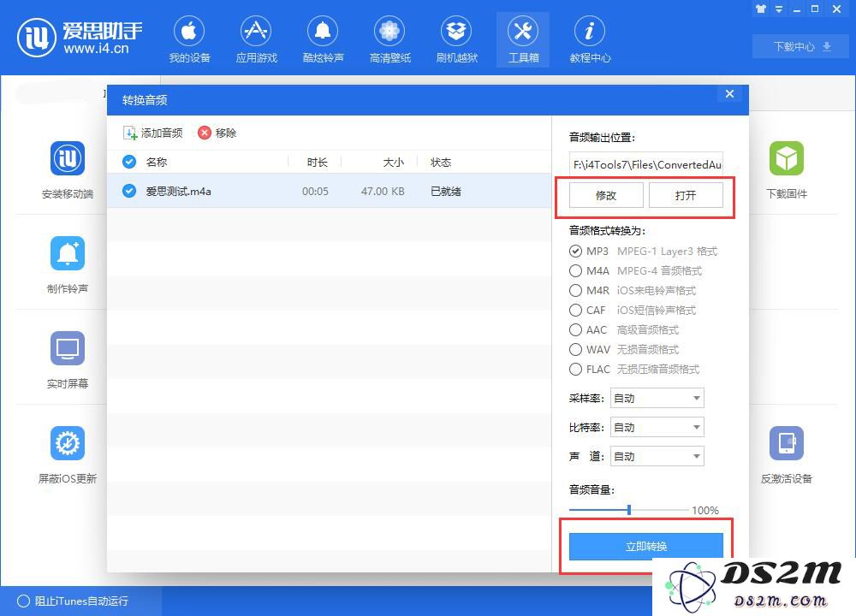Open the title bar dropdown menu arrow
Screen dimensions: 856x616
(779, 9)
